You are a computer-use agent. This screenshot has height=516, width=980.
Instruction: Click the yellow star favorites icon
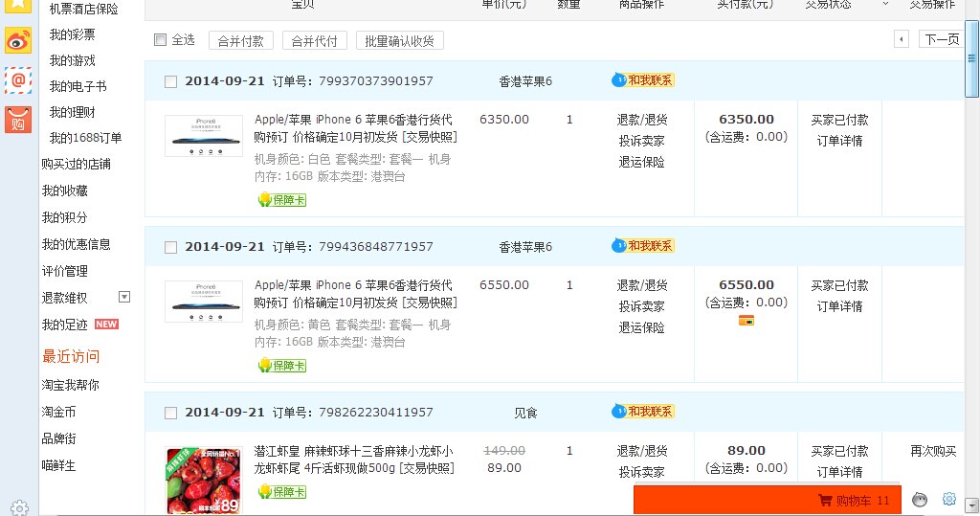18,5
